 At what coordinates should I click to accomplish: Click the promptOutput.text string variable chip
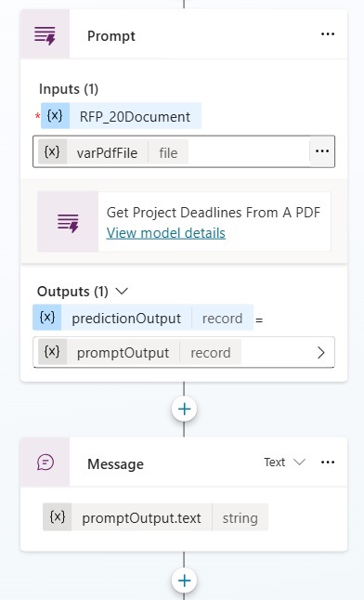(x=155, y=517)
